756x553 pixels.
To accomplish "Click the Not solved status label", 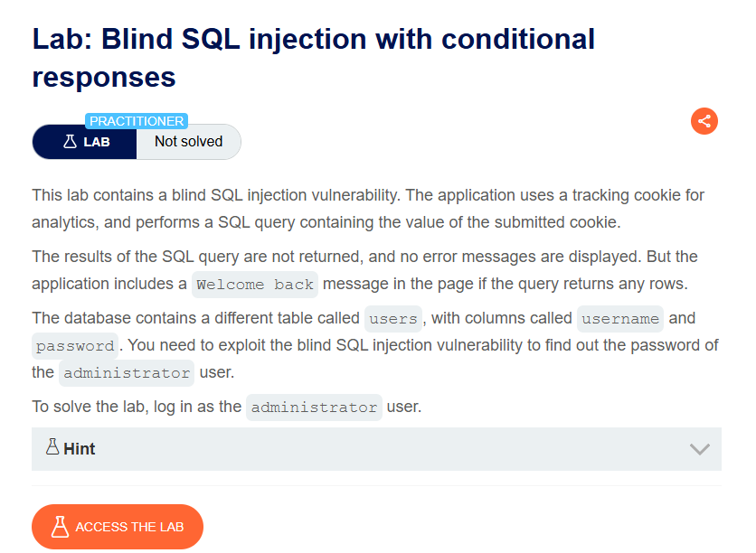I will click(188, 142).
